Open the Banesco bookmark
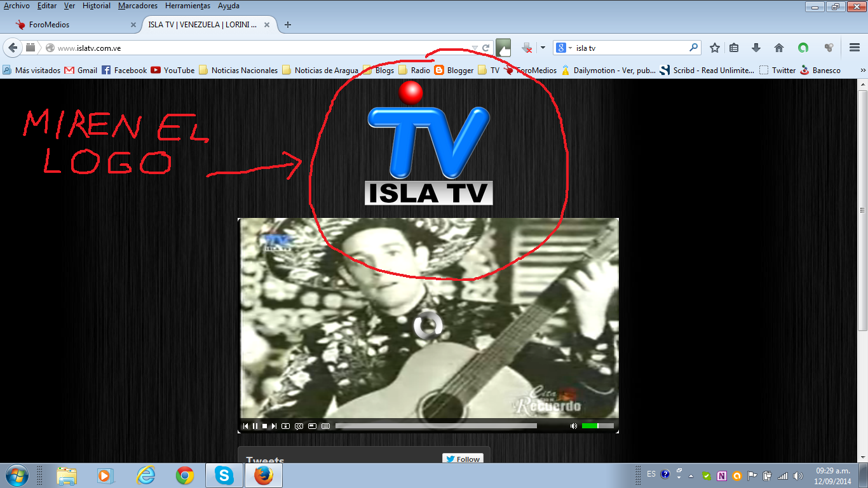This screenshot has width=868, height=488. coord(820,71)
